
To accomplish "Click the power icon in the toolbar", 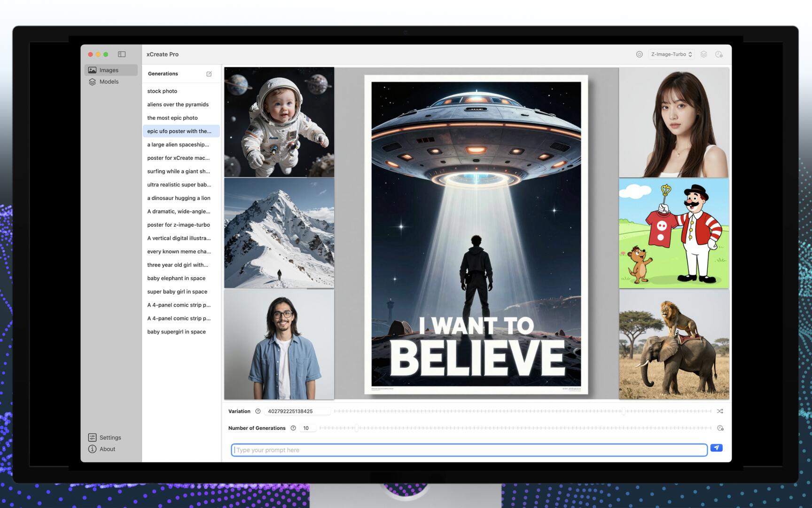I will [639, 55].
